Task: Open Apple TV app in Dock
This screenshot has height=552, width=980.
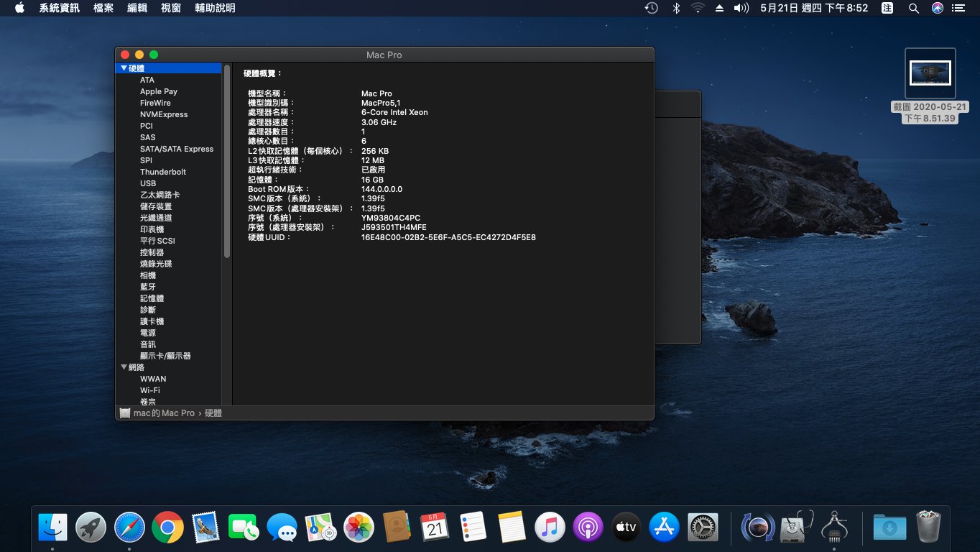Action: 626,528
